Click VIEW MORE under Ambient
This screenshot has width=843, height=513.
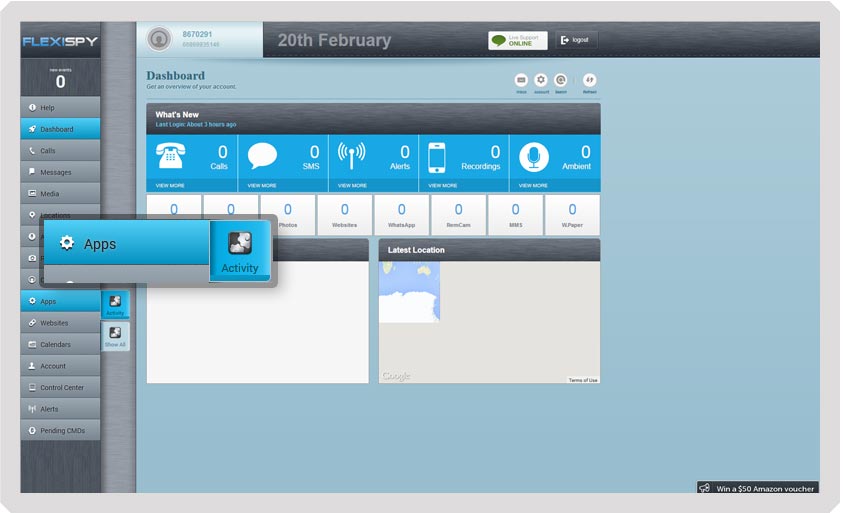[x=533, y=186]
